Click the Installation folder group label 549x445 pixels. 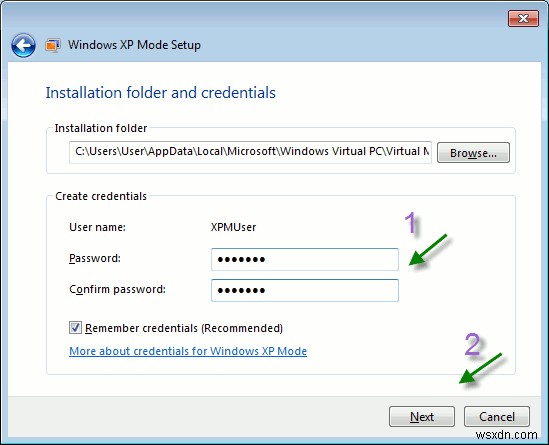click(x=101, y=128)
